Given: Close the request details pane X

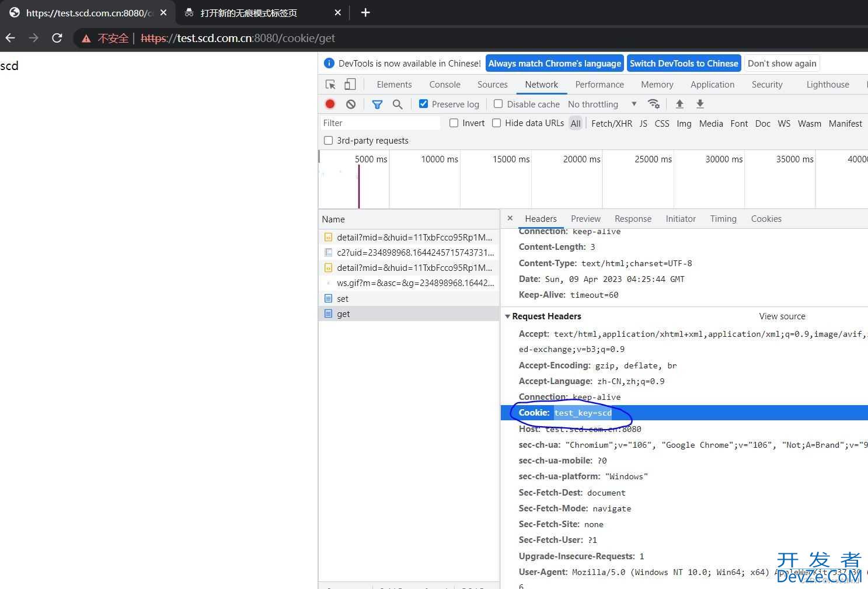Looking at the screenshot, I should 510,218.
